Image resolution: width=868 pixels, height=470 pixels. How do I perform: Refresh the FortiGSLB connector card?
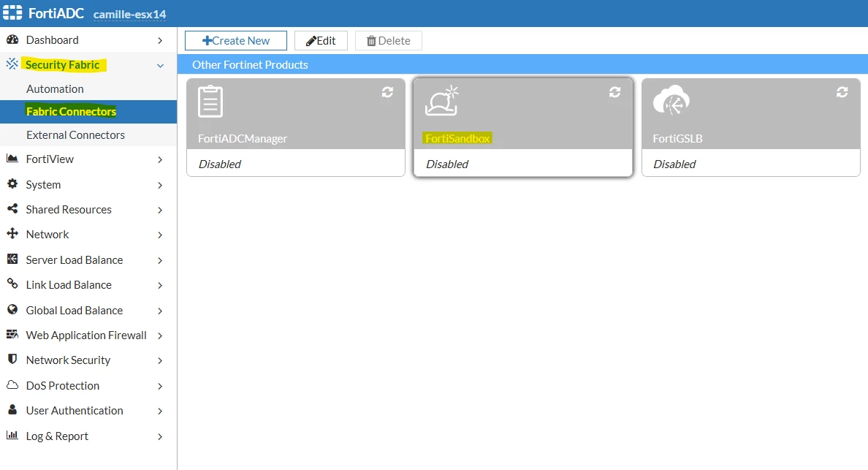point(842,92)
